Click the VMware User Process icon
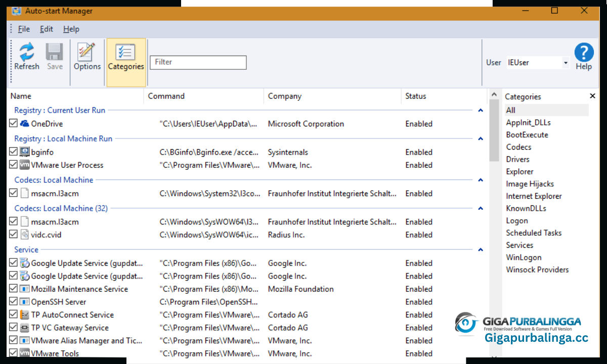The image size is (607, 364). [25, 165]
